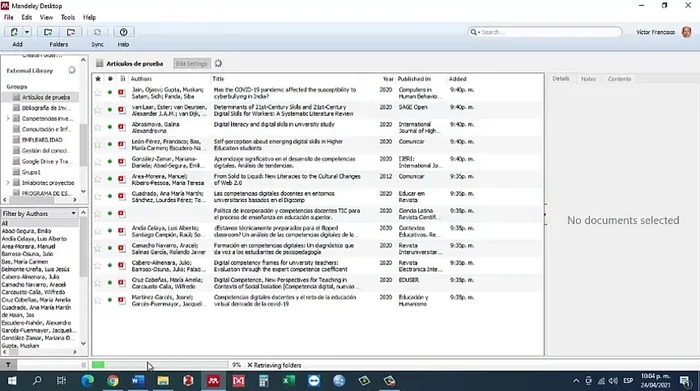
Task: Switch to the Contents tab
Action: coord(619,79)
